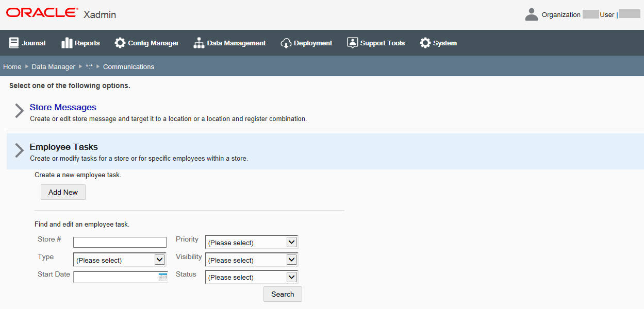Click the Deployment cloud icon

(x=286, y=43)
